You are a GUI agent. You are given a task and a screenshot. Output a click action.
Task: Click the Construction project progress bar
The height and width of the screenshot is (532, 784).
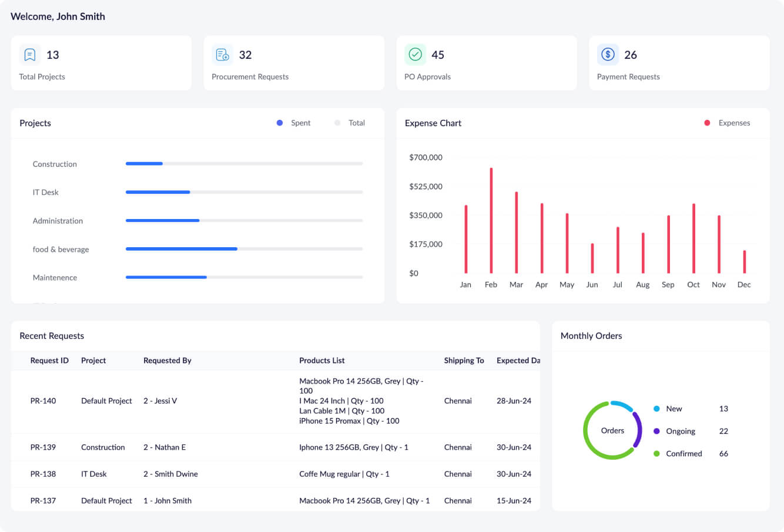[x=244, y=164]
